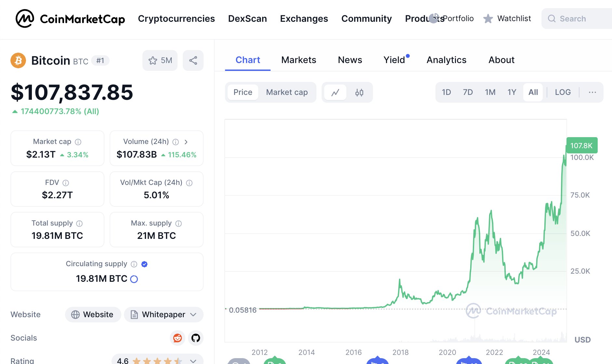Open the Bitcoin Website link
612x364 pixels.
point(93,315)
